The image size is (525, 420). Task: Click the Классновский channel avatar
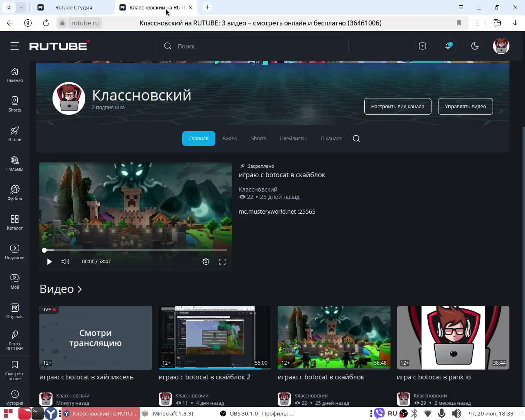tap(69, 98)
